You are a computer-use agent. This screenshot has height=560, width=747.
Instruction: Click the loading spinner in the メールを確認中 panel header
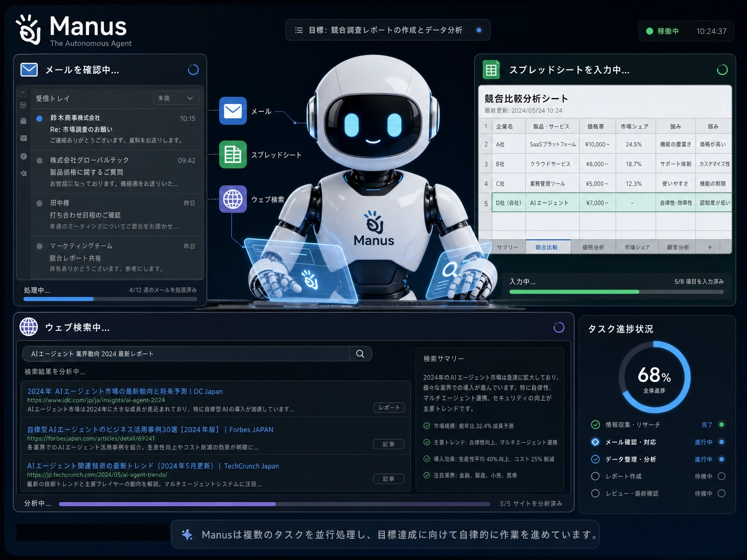coord(193,69)
